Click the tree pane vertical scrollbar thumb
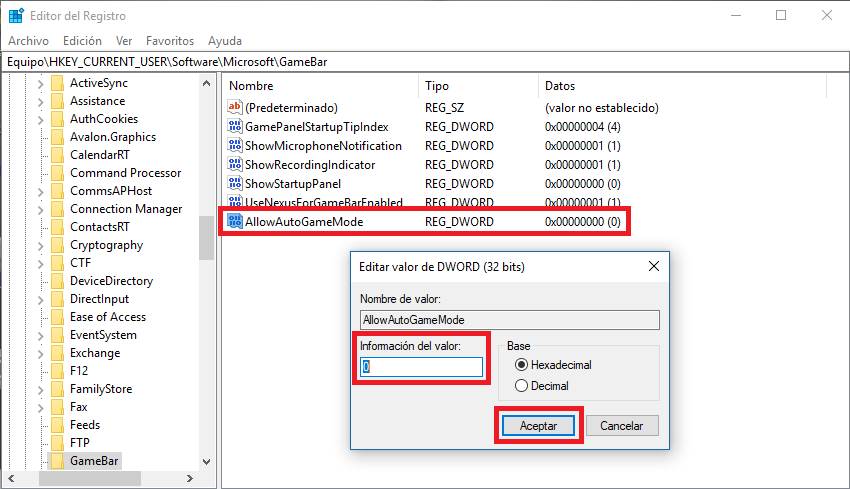The height and width of the screenshot is (489, 850). [x=207, y=238]
